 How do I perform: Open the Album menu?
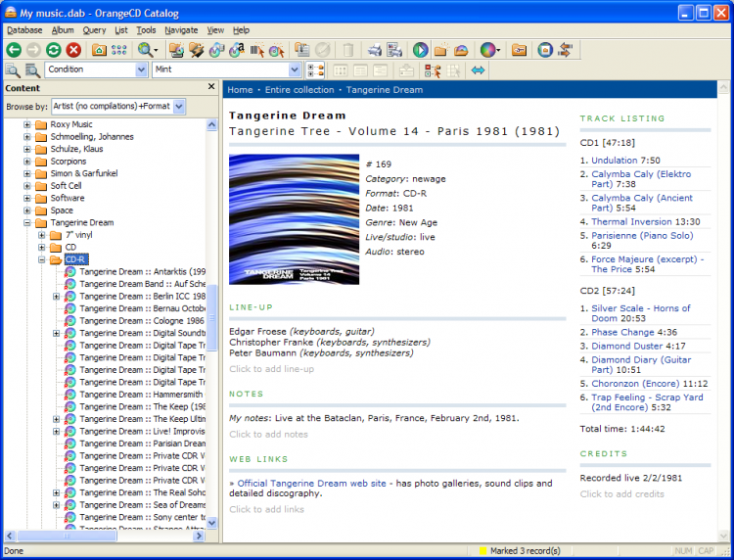(x=62, y=30)
